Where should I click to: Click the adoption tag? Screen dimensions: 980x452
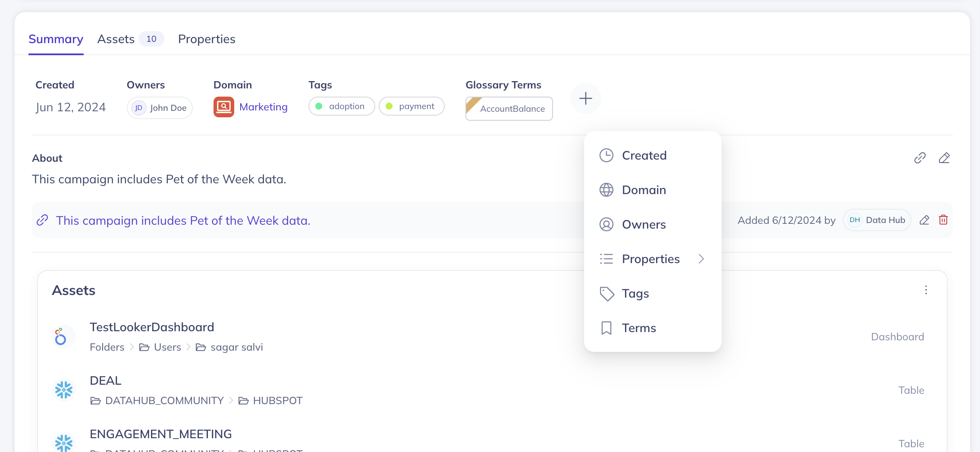(342, 106)
